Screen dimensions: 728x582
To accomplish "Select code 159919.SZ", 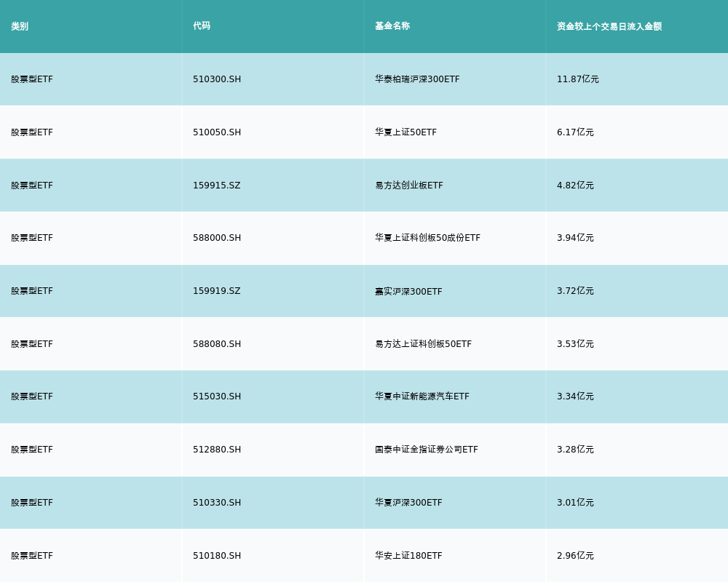I will [x=217, y=291].
